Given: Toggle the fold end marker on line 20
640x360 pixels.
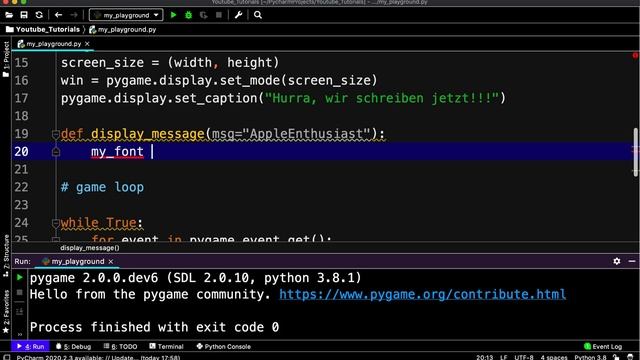Looking at the screenshot, I should coord(56,152).
